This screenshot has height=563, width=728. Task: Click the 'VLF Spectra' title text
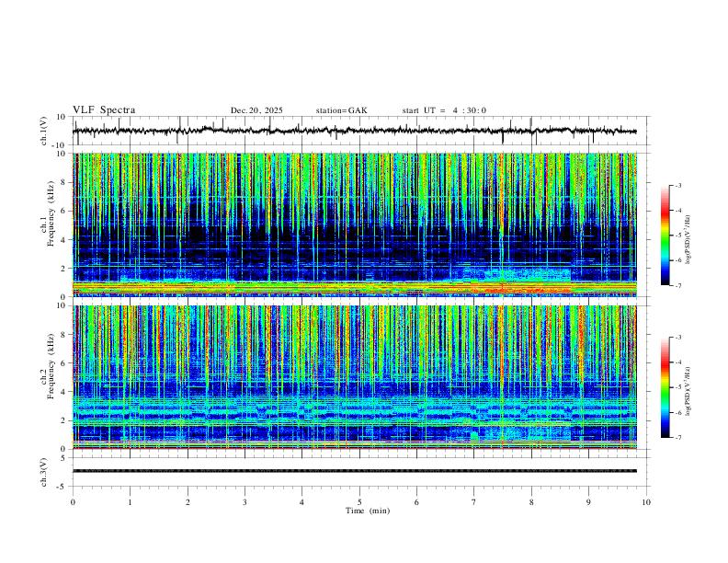point(104,110)
